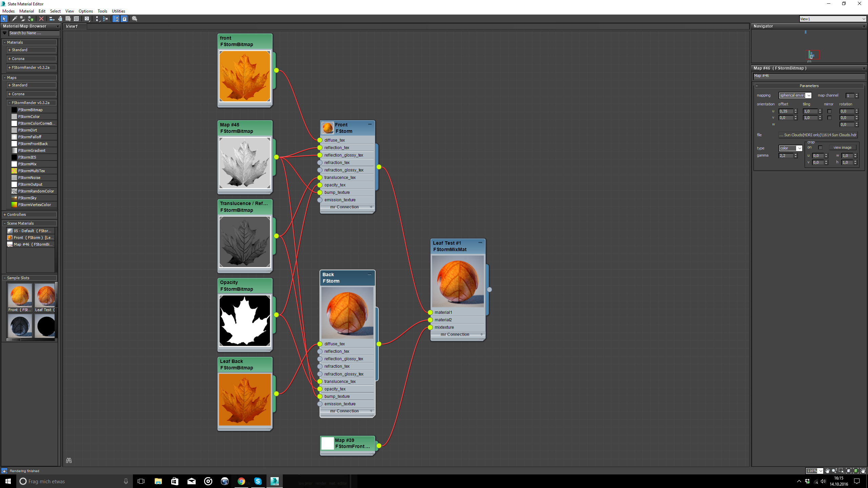Click the Lay Out Children icon
Screen dimensions: 868x488
pos(105,19)
